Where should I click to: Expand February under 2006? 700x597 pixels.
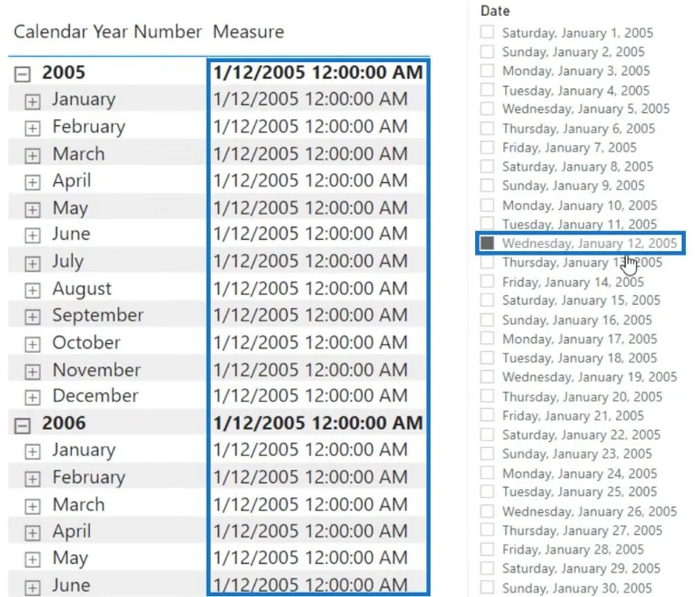32,479
